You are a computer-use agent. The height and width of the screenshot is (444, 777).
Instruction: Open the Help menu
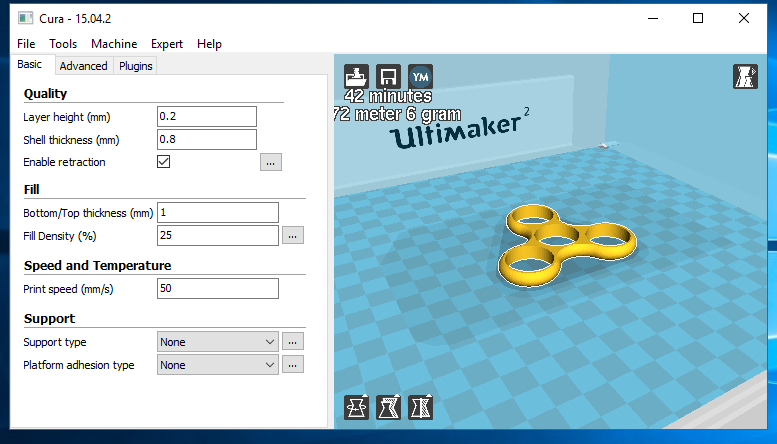[209, 44]
